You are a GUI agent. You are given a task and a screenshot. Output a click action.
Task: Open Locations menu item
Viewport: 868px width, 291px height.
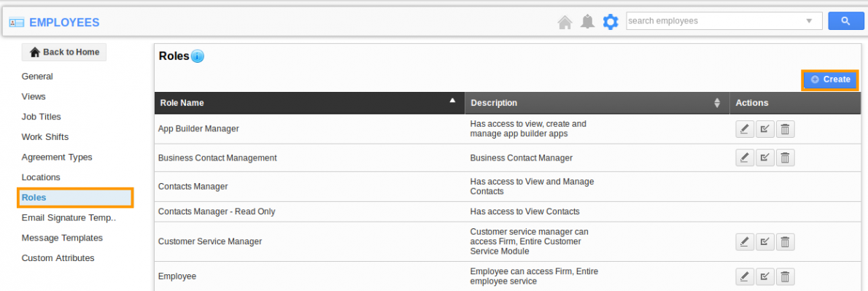click(41, 177)
